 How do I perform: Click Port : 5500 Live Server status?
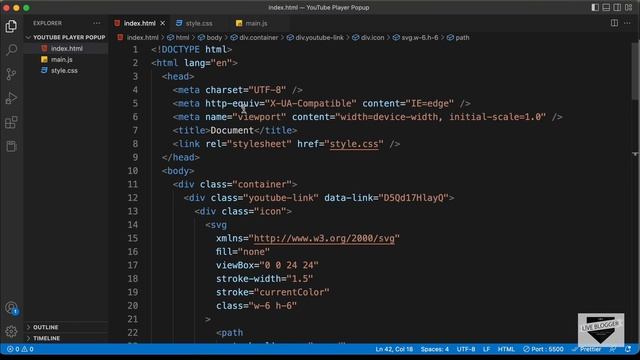pyautogui.click(x=543, y=349)
